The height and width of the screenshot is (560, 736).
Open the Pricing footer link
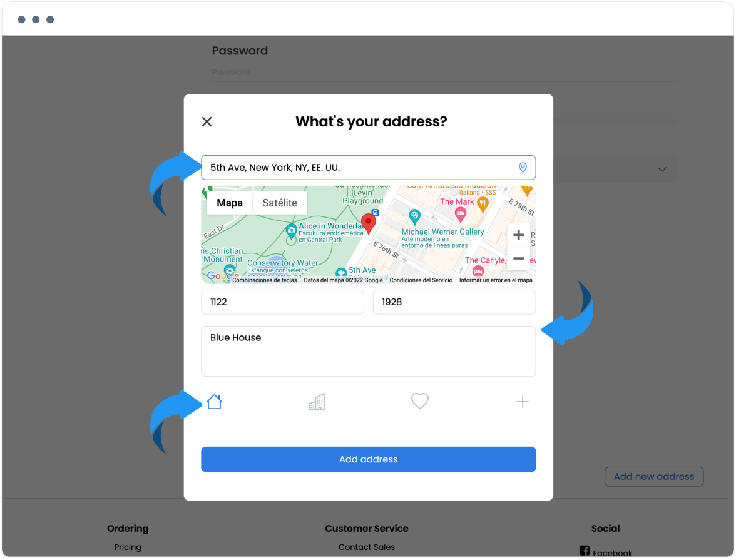click(128, 547)
